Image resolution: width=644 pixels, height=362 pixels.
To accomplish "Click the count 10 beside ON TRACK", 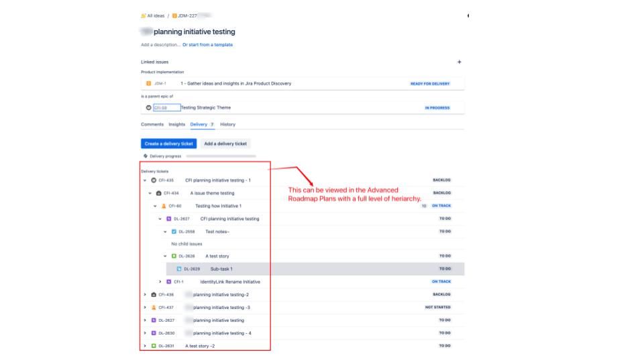I will tap(424, 206).
